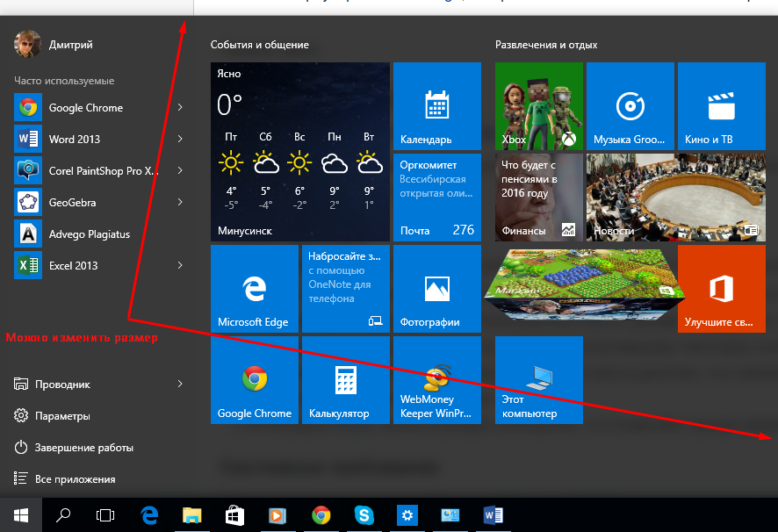Expand Excel 2013 jump list arrow
Image resolution: width=778 pixels, height=532 pixels.
[x=180, y=265]
